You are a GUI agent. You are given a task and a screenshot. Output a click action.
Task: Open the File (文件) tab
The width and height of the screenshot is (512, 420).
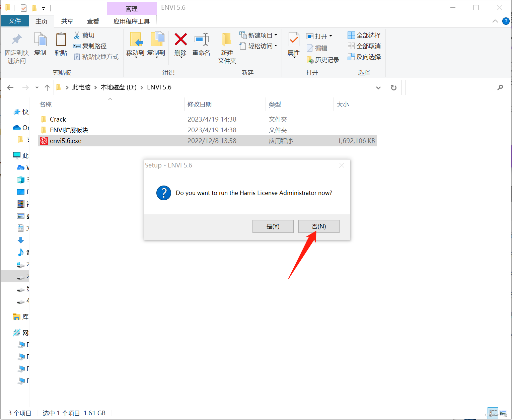15,21
